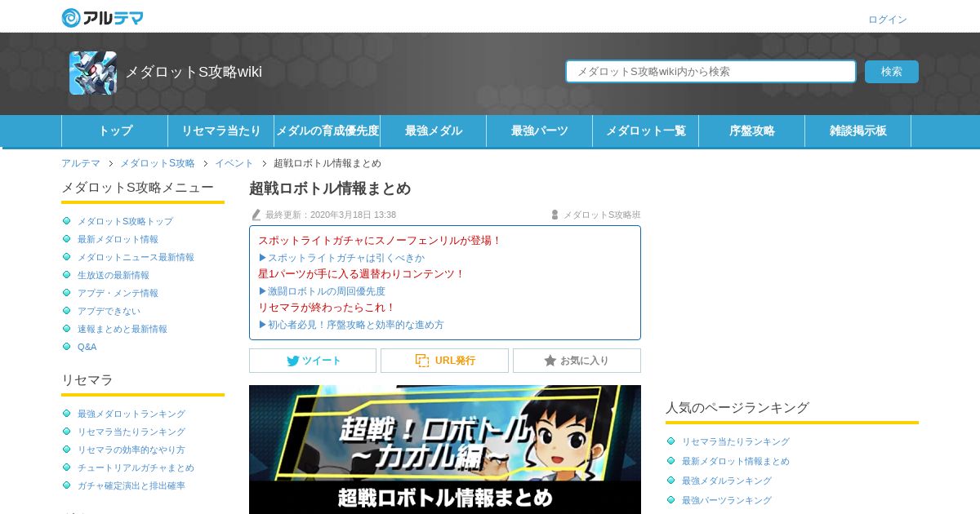980x514 pixels.
Task: Open アプデ・メンテ情報 link
Action: coord(118,293)
